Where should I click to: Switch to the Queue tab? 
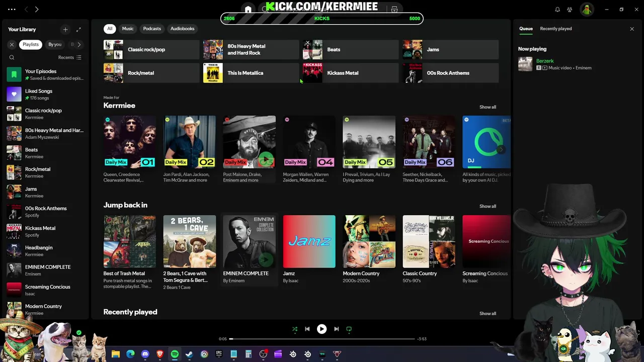tap(526, 29)
